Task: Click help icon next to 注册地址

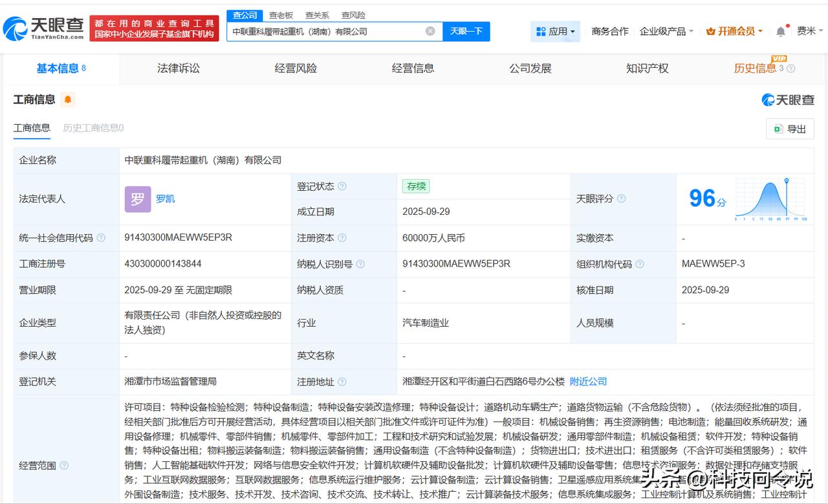Action: click(x=342, y=382)
